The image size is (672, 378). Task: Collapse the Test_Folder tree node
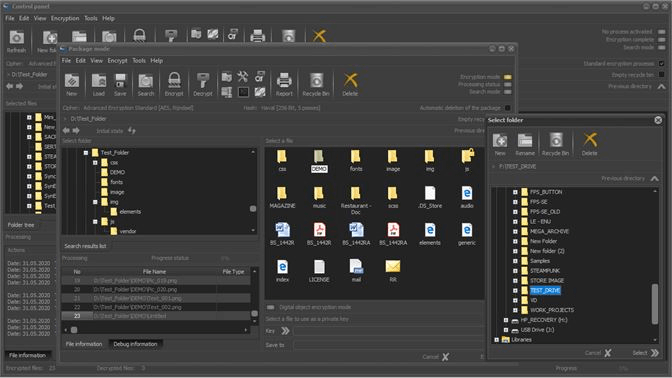point(86,153)
